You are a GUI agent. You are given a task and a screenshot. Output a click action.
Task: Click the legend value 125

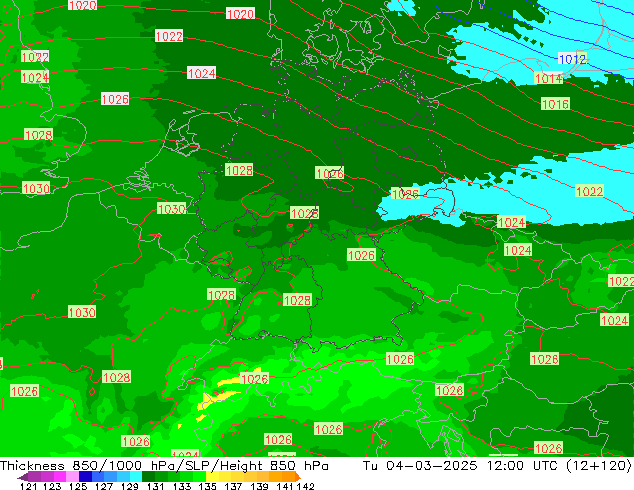78,486
